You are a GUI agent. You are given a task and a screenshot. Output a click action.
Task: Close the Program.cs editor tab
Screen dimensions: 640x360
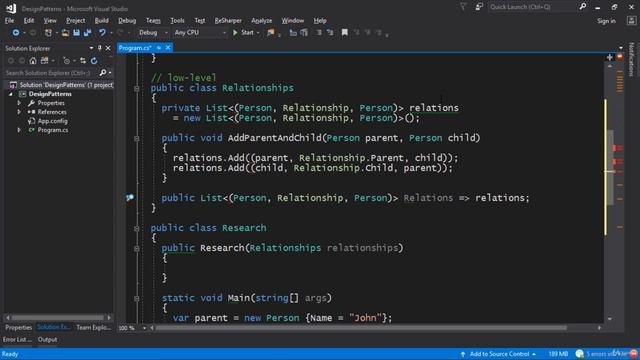(x=168, y=48)
